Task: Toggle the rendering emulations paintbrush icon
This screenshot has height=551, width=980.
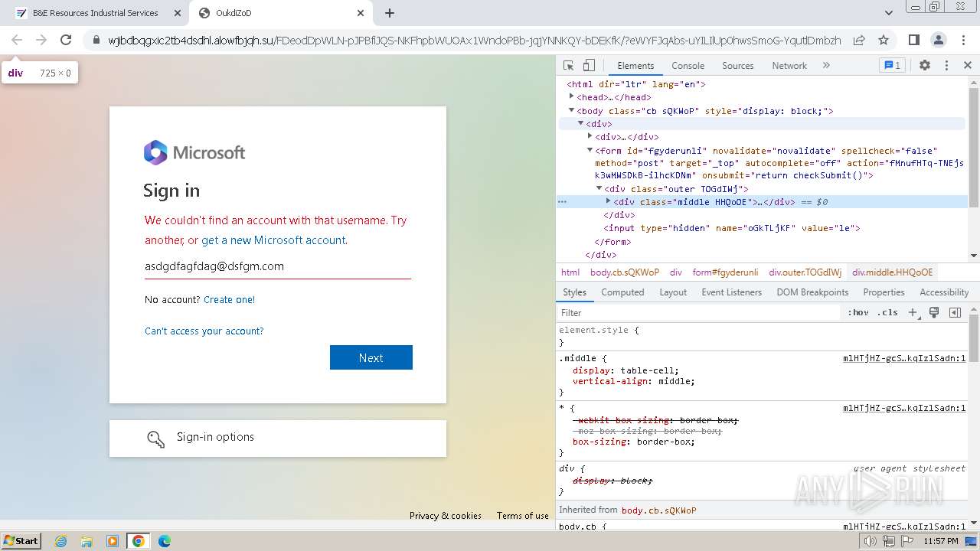Action: click(934, 312)
